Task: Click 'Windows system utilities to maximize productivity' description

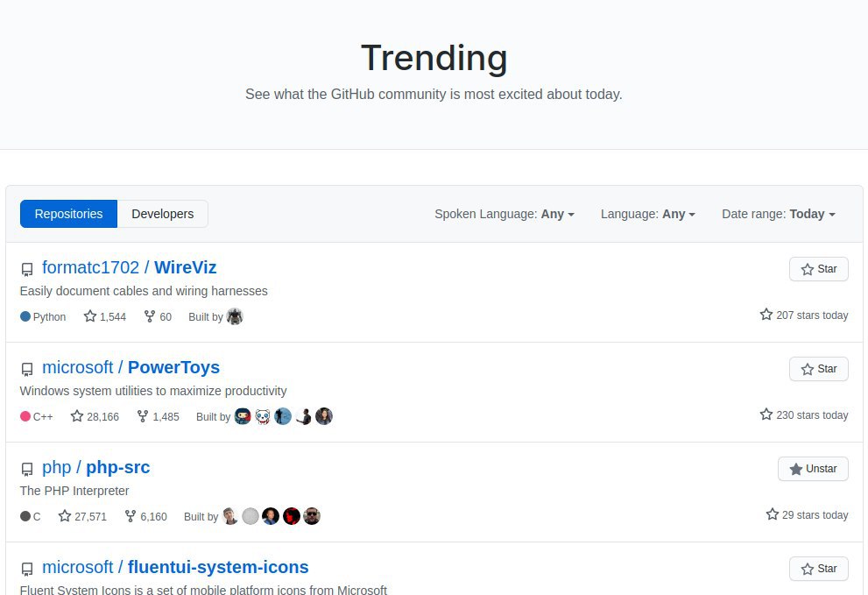Action: coord(153,391)
